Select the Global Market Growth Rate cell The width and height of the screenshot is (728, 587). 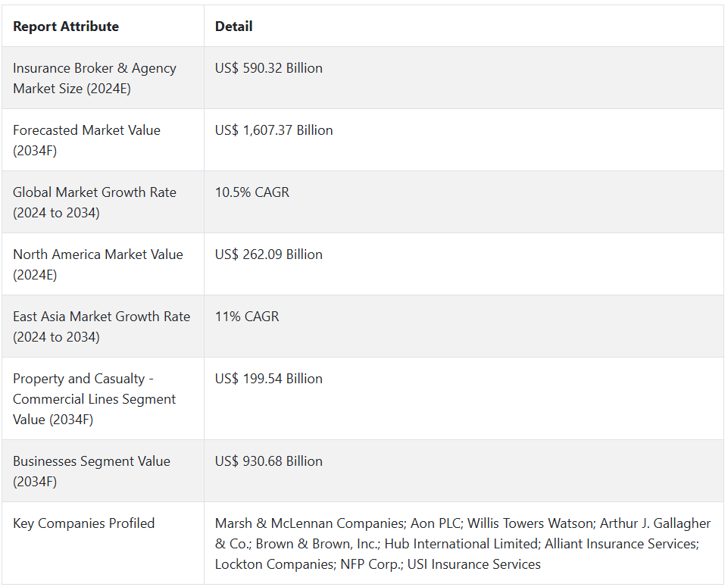coord(95,202)
